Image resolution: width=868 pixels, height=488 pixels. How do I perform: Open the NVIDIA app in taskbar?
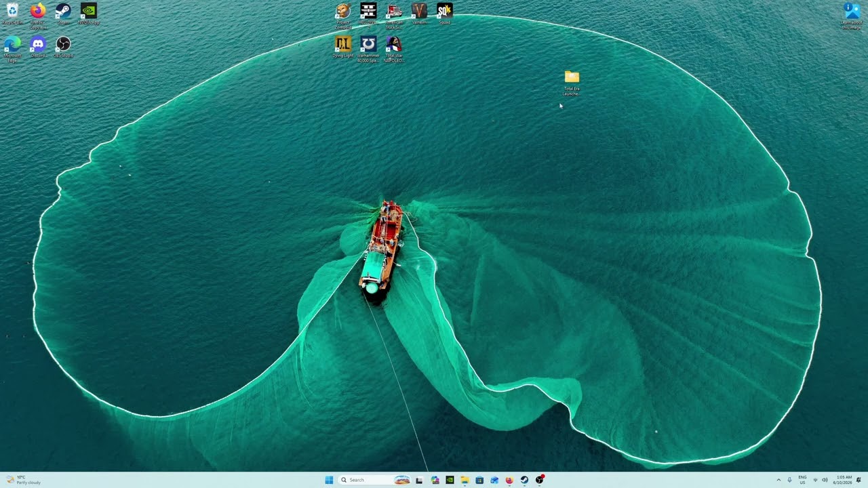[450, 480]
